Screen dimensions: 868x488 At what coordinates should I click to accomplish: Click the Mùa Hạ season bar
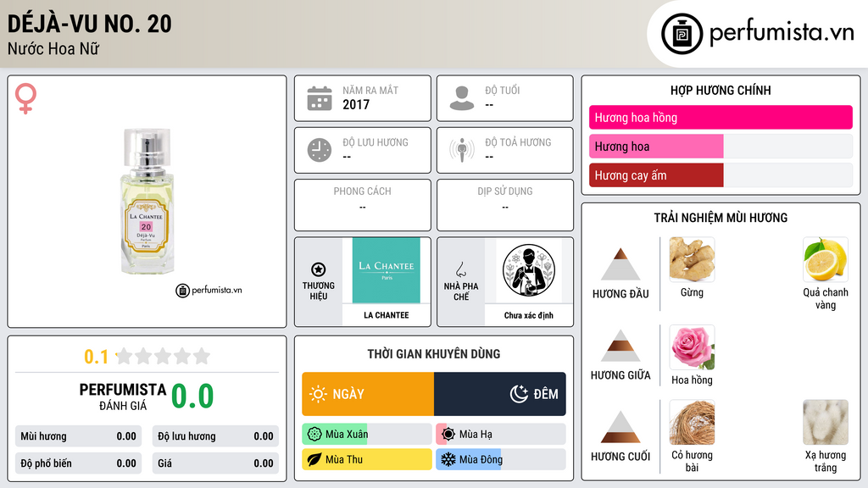point(501,435)
